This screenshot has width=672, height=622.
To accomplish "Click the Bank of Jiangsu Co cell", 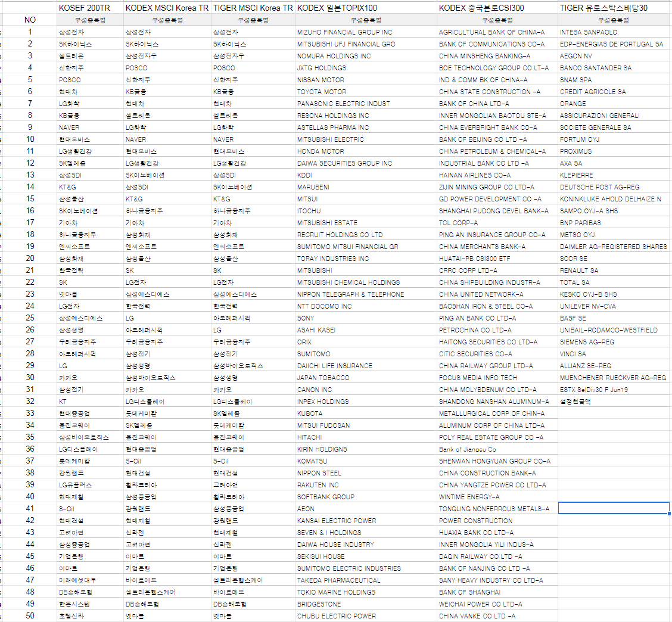I will (497, 449).
